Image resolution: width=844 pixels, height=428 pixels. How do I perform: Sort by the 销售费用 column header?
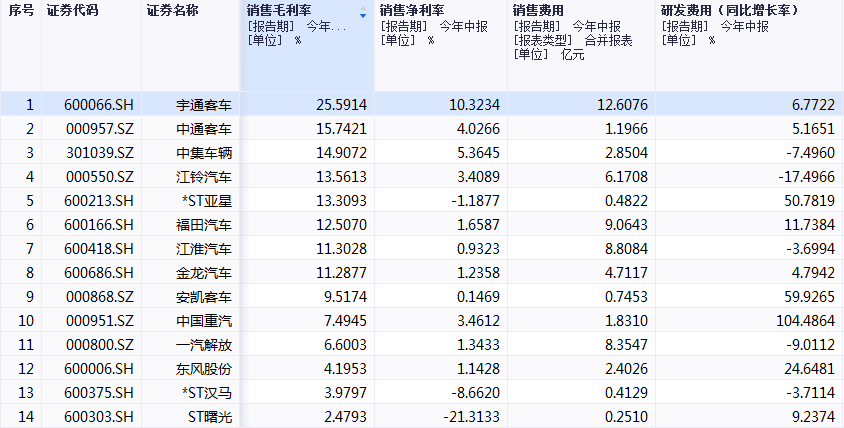540,10
